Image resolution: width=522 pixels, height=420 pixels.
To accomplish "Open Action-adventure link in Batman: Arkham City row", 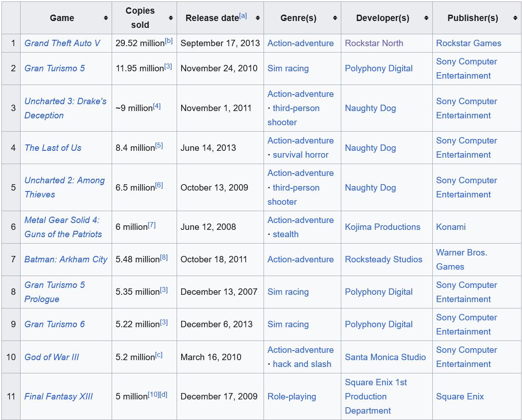I will pos(301,260).
